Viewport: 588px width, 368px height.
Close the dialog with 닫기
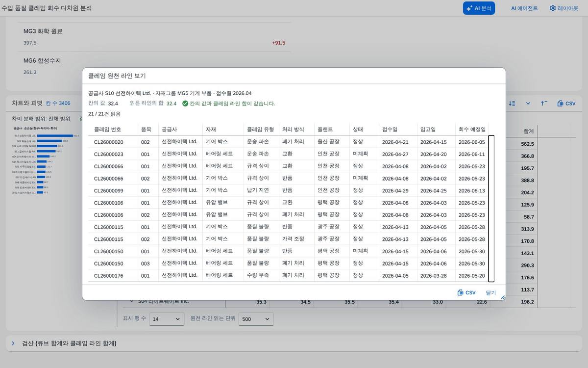click(x=490, y=292)
